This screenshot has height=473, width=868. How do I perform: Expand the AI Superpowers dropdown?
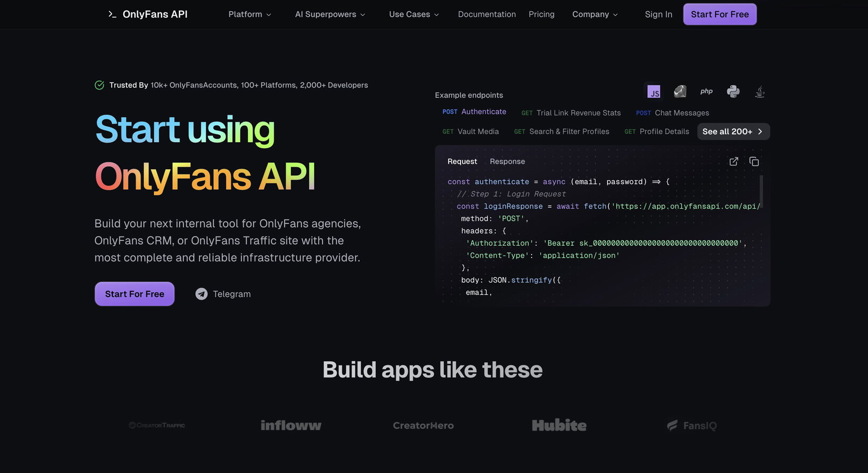tap(330, 14)
